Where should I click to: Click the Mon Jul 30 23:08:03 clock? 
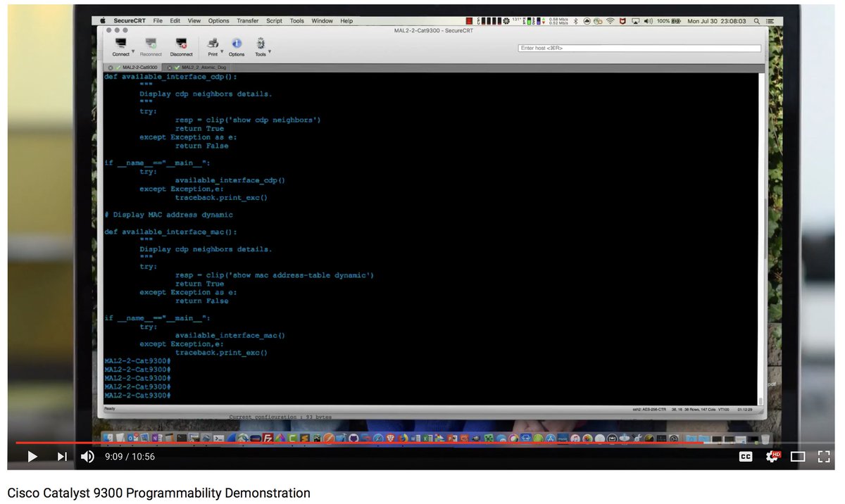click(716, 21)
